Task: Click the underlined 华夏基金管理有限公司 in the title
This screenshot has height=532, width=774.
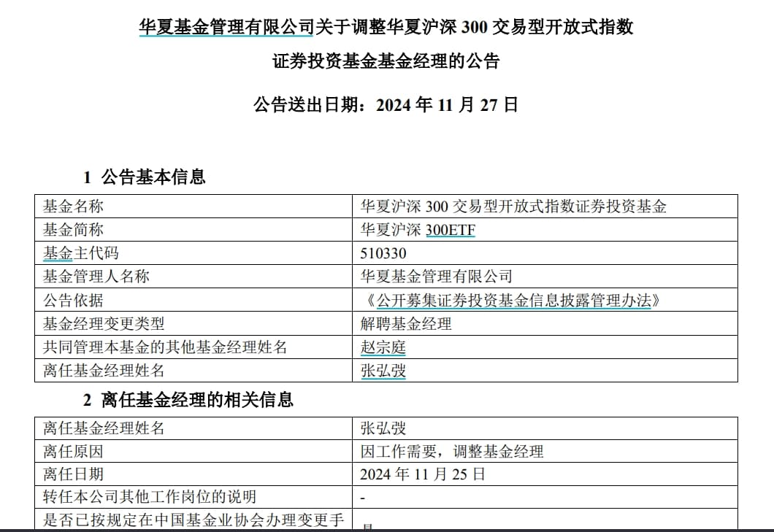Action: click(x=226, y=28)
